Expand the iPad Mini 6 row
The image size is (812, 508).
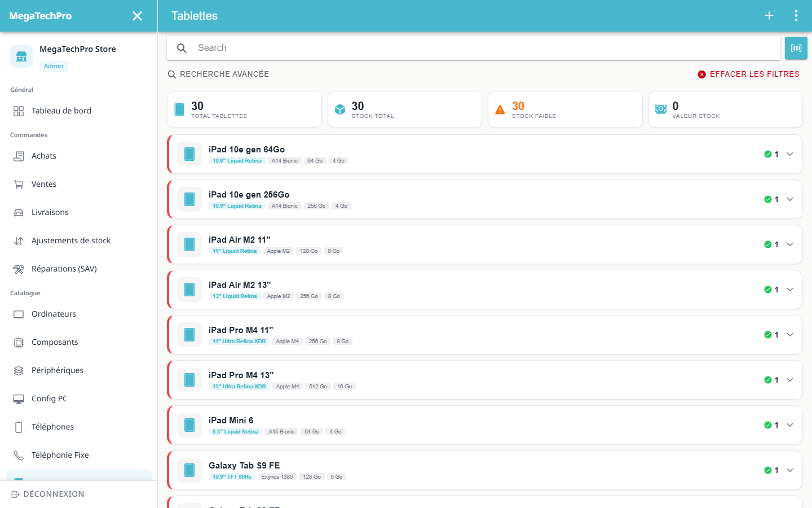coord(790,425)
